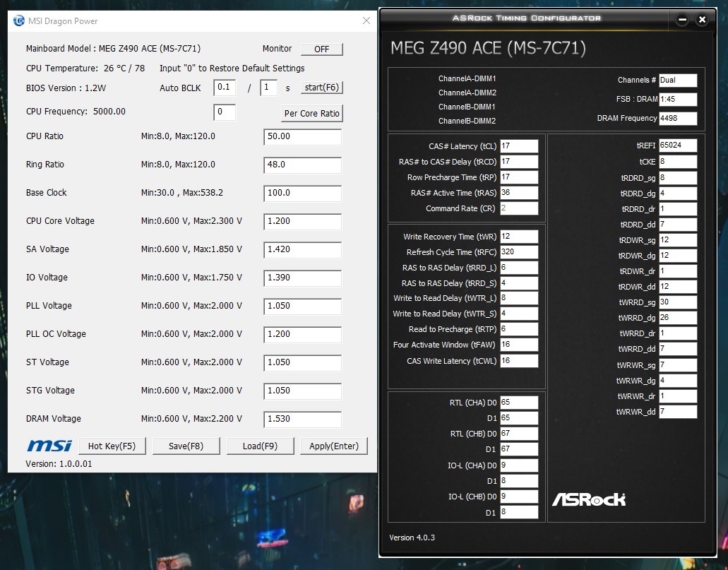Edit the Base Clock field 100.0
The image size is (728, 570).
tap(303, 194)
